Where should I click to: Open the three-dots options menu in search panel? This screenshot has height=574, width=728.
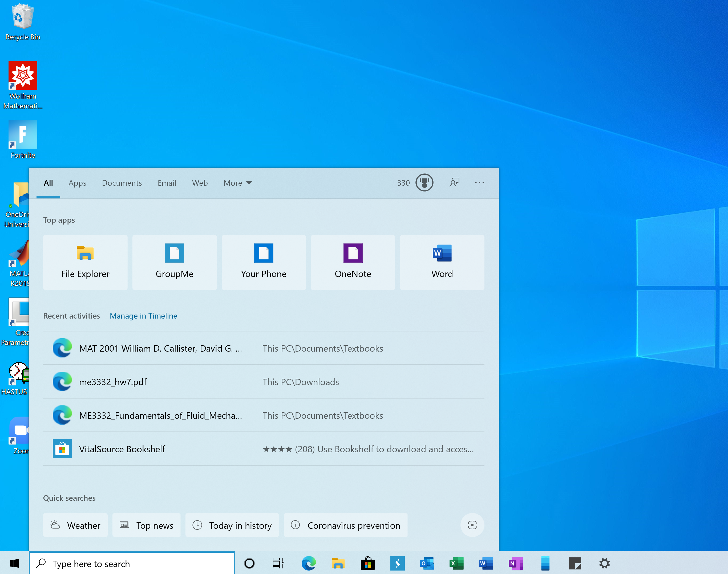tap(479, 182)
